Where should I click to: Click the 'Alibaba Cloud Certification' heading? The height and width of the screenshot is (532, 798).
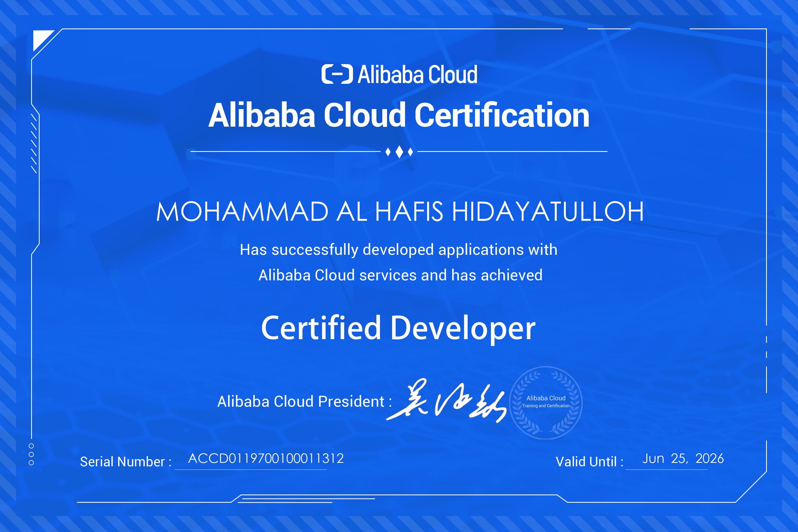pos(399,115)
